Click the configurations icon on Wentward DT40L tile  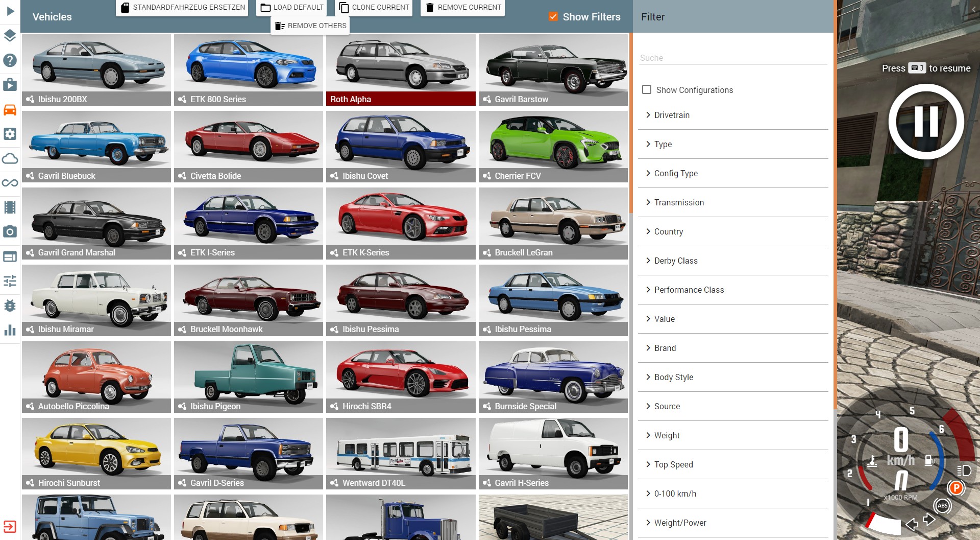(334, 483)
